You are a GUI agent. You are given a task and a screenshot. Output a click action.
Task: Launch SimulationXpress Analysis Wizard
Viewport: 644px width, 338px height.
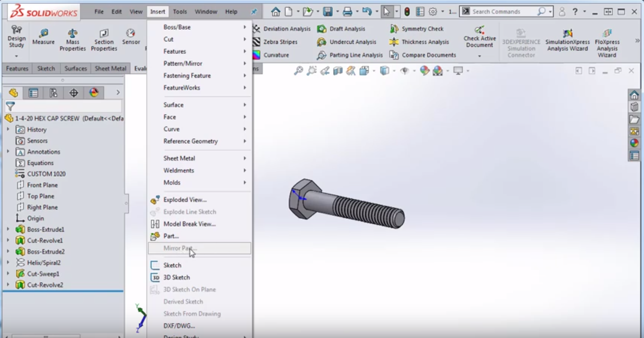click(567, 40)
